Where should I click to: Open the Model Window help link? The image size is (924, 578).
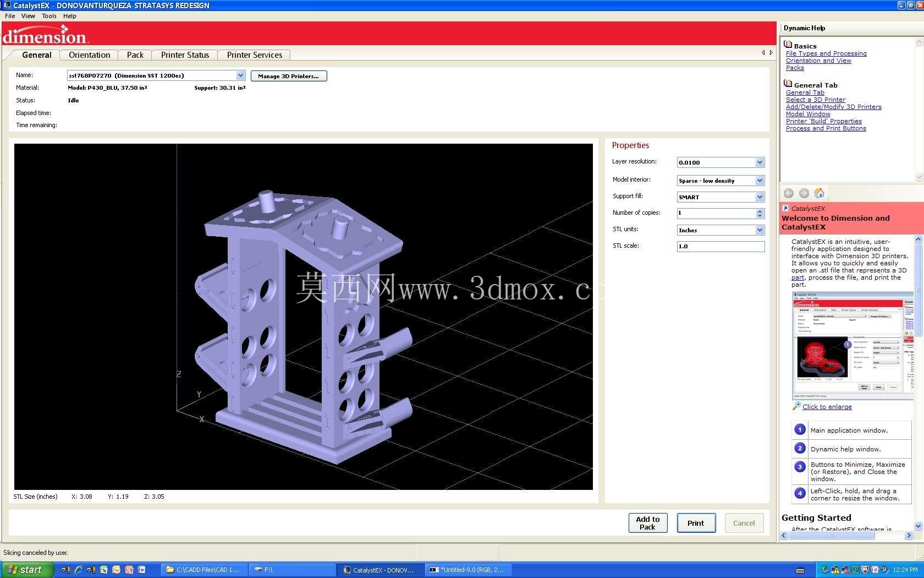pos(808,114)
